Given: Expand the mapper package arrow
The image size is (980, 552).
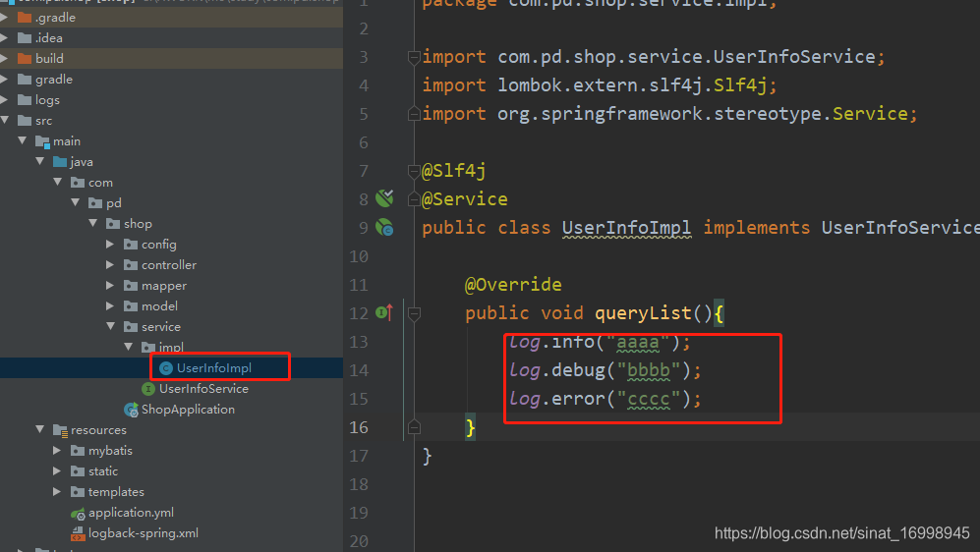Looking at the screenshot, I should click(x=110, y=286).
